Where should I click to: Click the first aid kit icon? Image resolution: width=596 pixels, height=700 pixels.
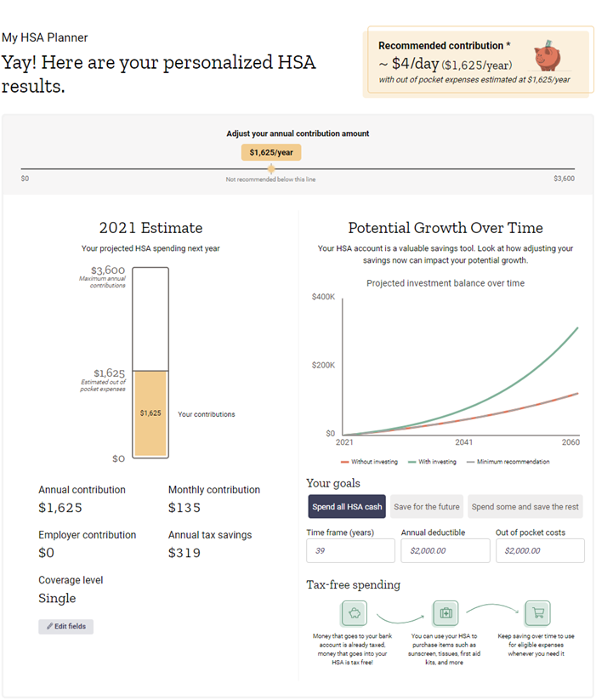pyautogui.click(x=446, y=613)
